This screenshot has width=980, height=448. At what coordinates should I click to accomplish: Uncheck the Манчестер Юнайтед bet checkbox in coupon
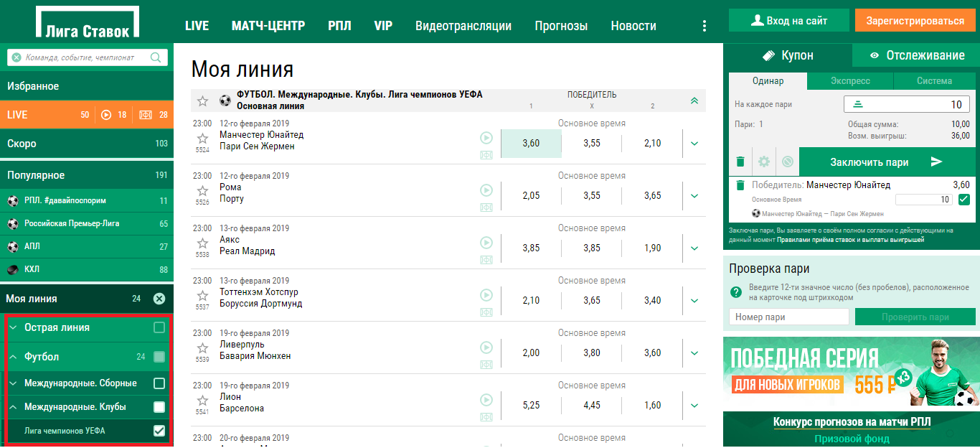click(964, 200)
